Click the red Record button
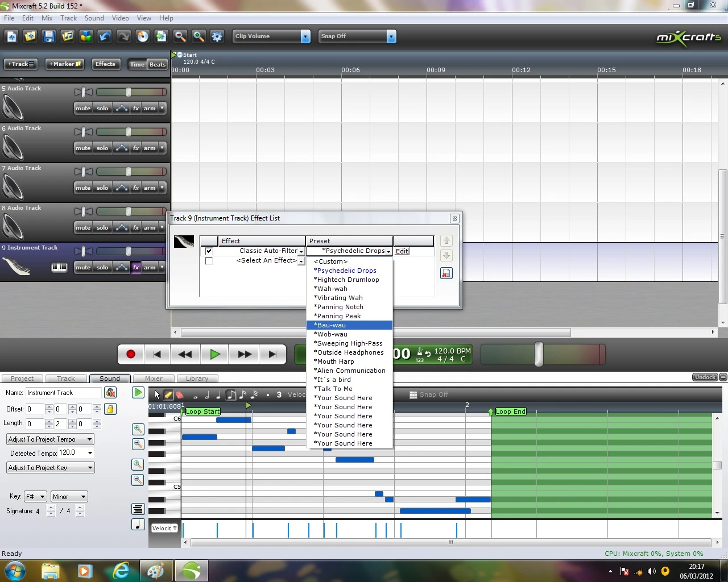This screenshot has width=728, height=582. click(130, 354)
